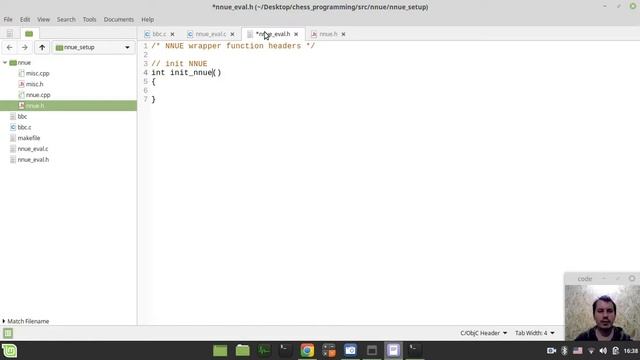This screenshot has width=640, height=360.
Task: Select misc.h in the file tree
Action: click(x=34, y=84)
